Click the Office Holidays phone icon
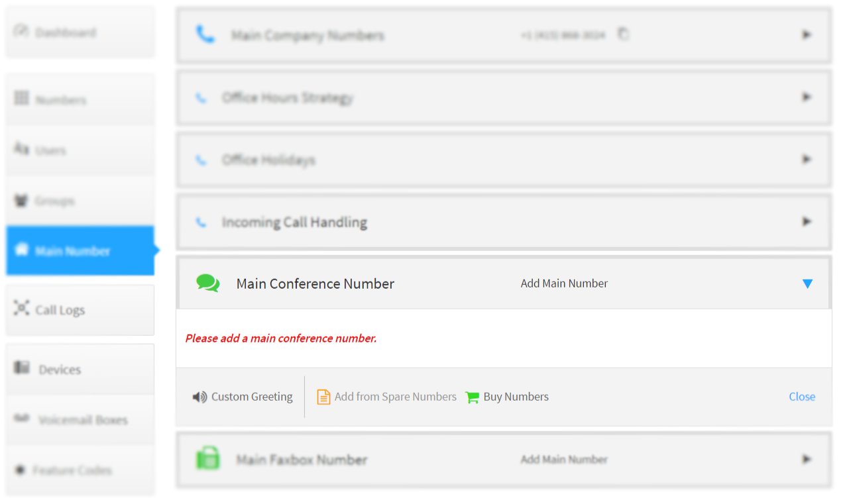This screenshot has height=504, width=845. 201,160
